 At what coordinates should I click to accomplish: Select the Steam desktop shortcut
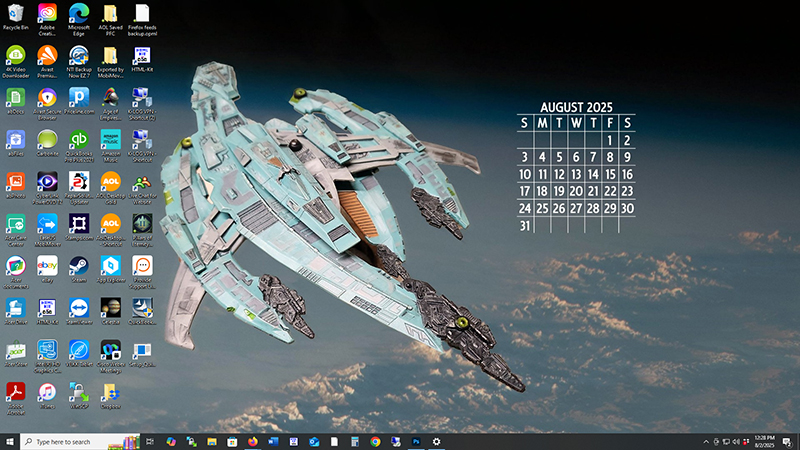(79, 269)
